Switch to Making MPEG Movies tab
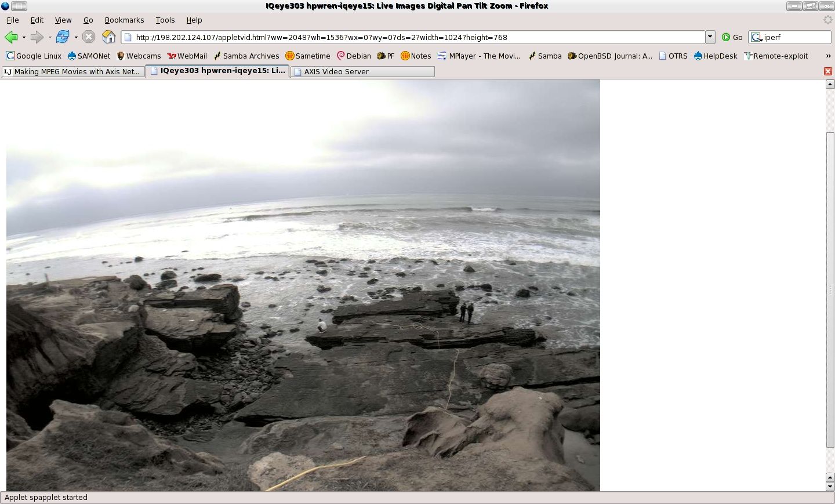This screenshot has height=504, width=835. [72, 71]
